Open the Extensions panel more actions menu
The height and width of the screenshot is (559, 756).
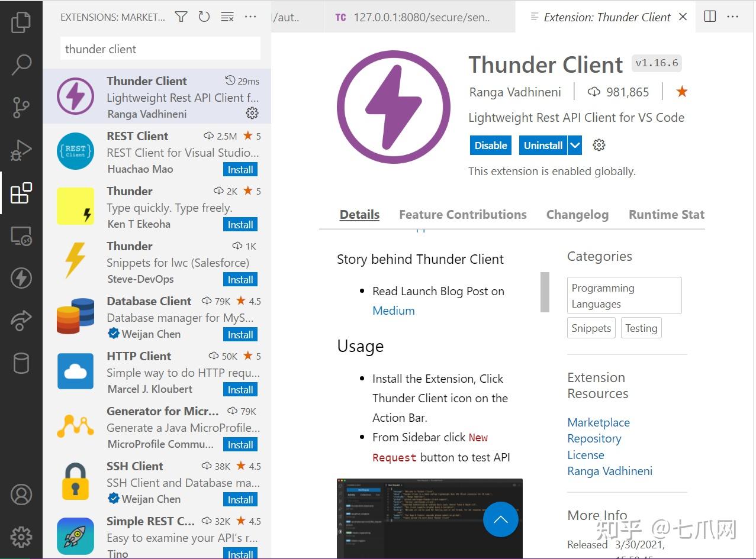pos(250,17)
